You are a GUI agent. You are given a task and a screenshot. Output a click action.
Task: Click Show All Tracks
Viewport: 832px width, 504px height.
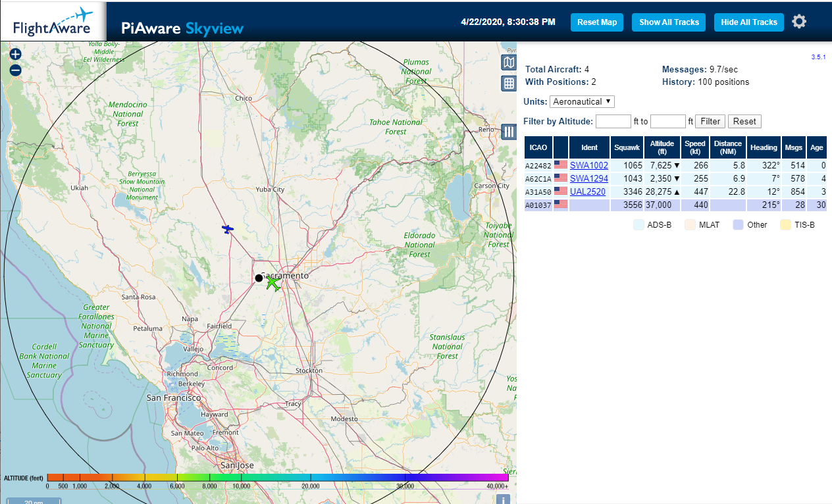[x=669, y=22]
